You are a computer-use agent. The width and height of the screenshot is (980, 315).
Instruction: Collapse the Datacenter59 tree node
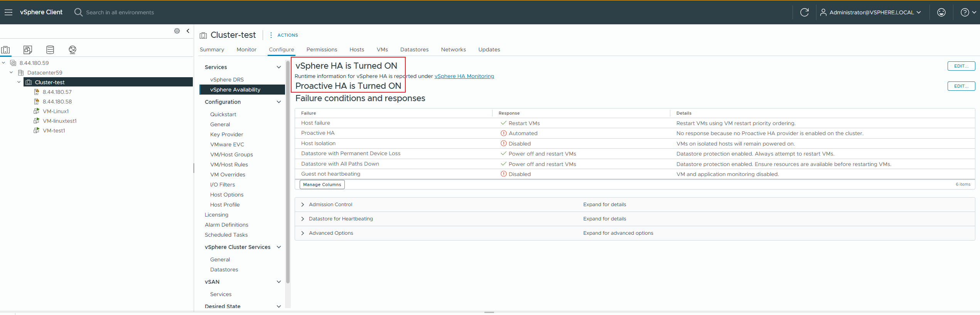[x=11, y=73]
